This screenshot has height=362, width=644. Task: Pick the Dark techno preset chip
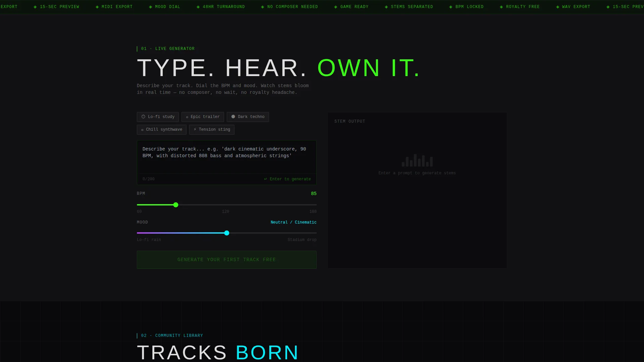click(x=248, y=117)
